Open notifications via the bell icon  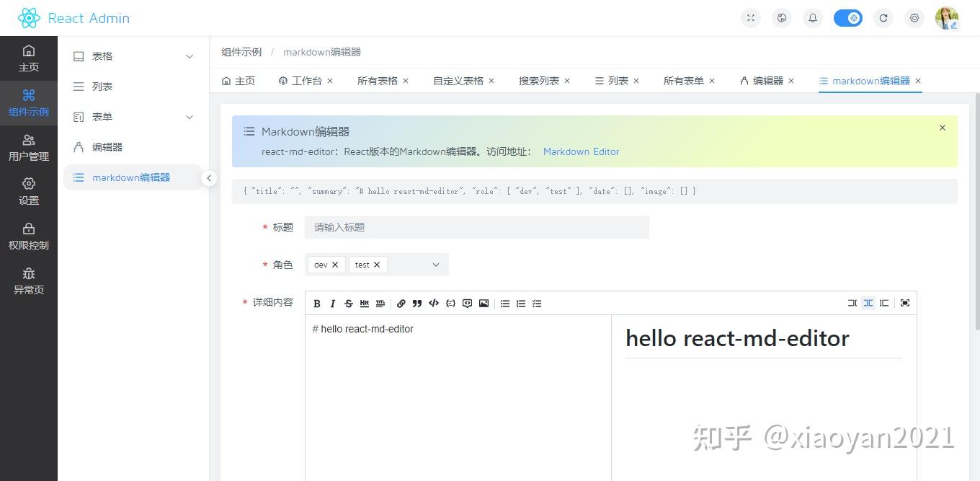pyautogui.click(x=812, y=17)
